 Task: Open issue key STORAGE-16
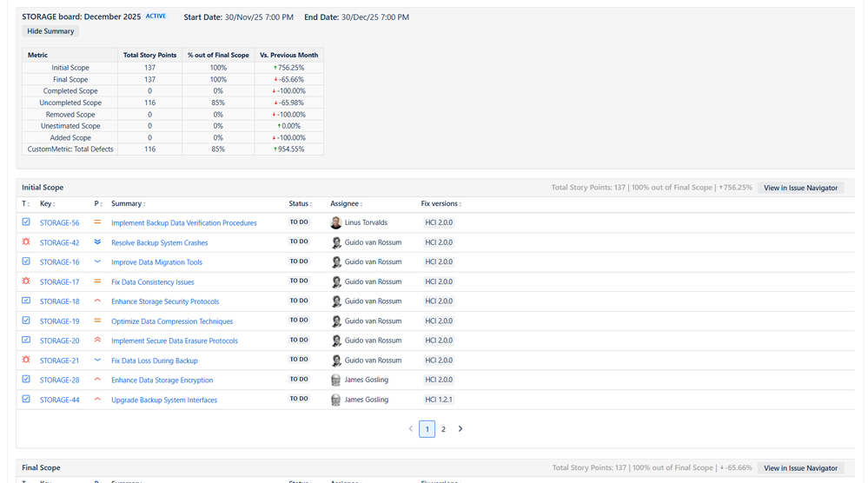59,262
